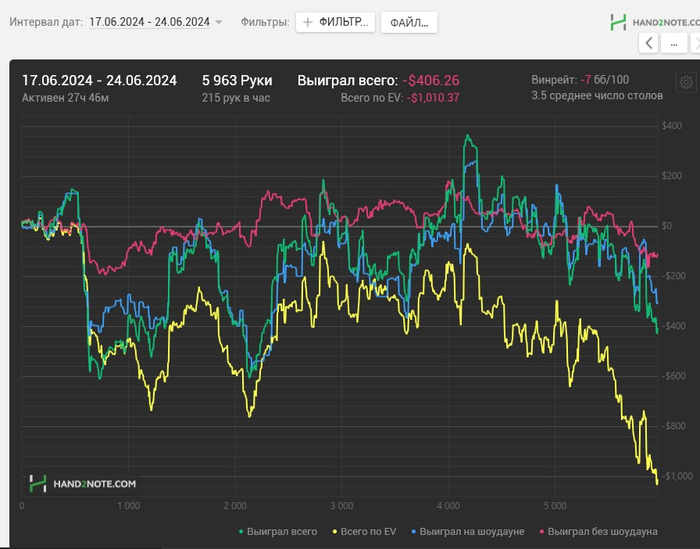Click the 5 000 x-axis label
Viewport: 700px width, 549px height.
[x=555, y=506]
